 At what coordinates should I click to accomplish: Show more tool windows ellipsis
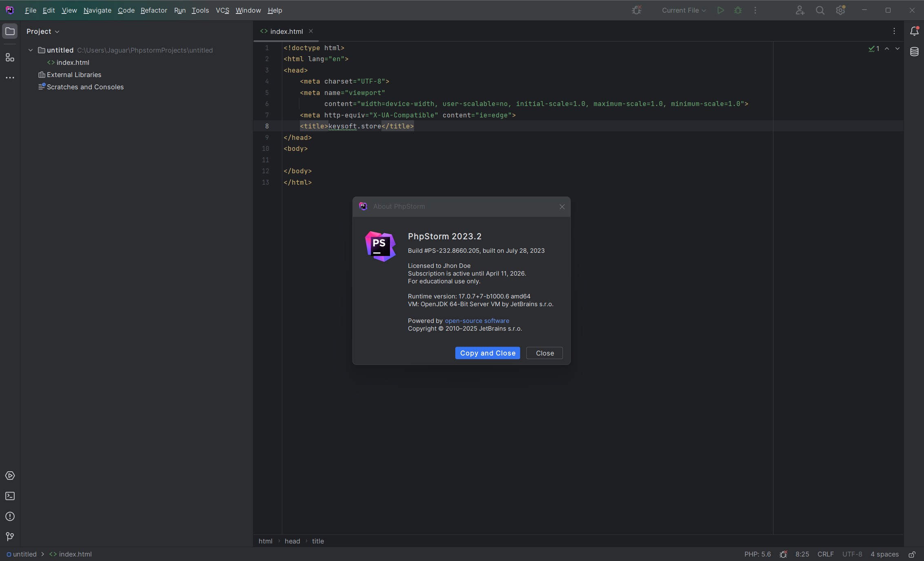10,77
